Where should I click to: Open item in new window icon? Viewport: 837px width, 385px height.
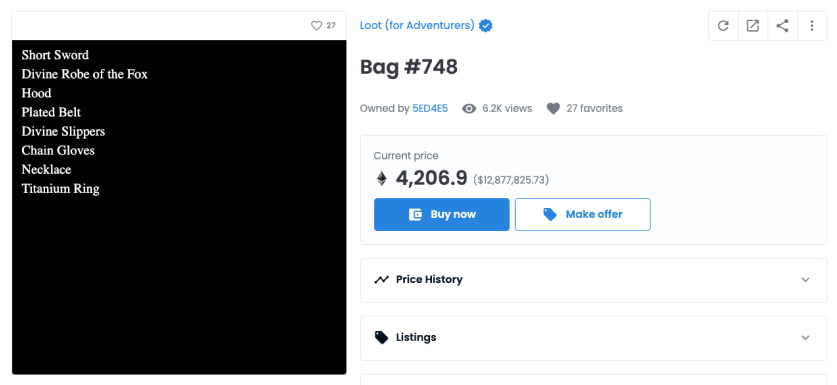(x=753, y=26)
